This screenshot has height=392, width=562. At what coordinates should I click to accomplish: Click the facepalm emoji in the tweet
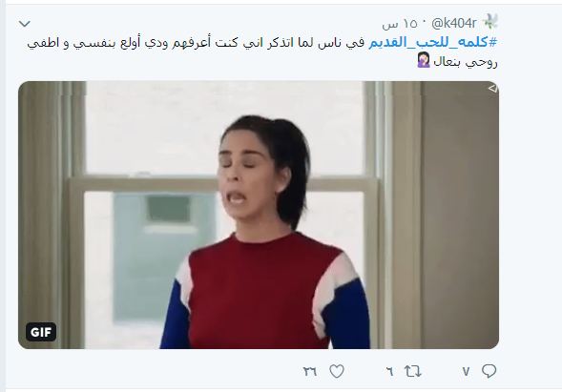point(424,60)
